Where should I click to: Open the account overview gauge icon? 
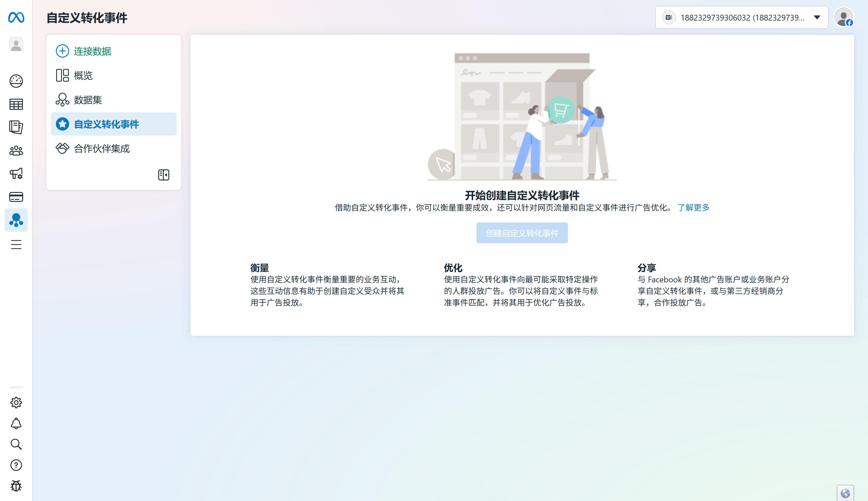(x=16, y=81)
